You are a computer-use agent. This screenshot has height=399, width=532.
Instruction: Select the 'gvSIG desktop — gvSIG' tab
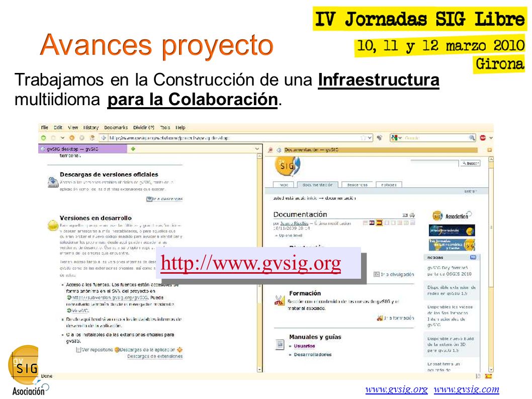click(82, 149)
